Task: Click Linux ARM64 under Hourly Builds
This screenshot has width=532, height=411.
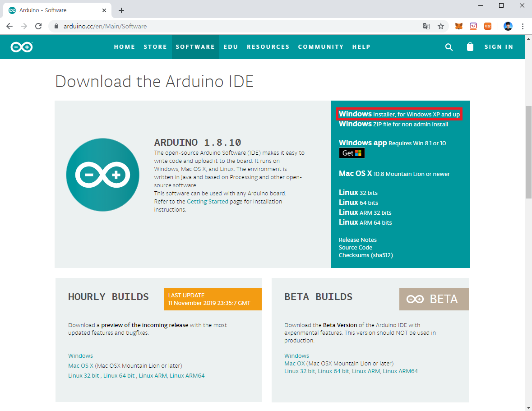Action: click(x=187, y=376)
